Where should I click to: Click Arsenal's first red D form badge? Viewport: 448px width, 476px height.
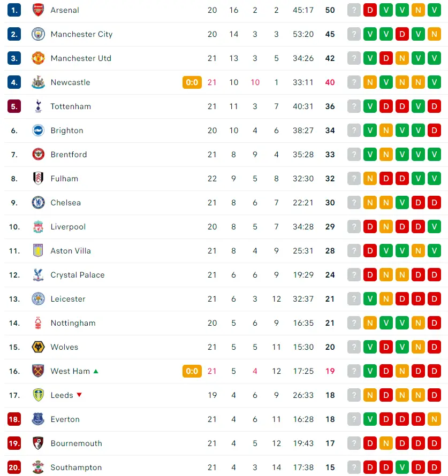(x=370, y=10)
